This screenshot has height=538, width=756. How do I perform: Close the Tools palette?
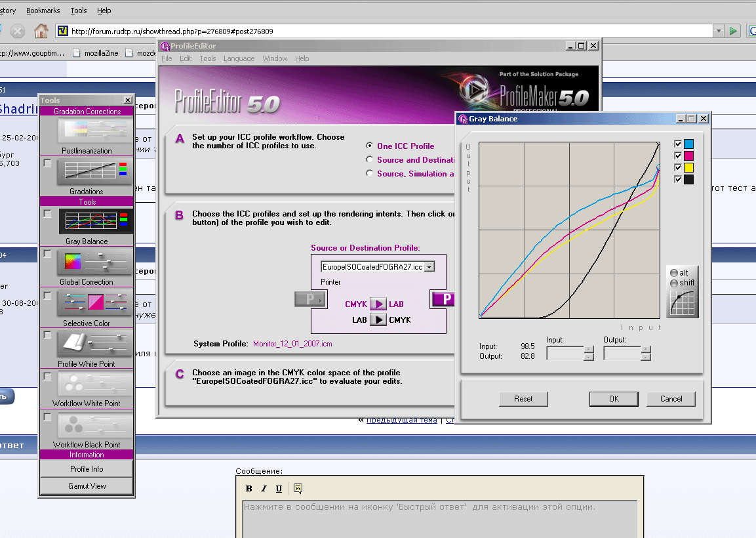click(x=128, y=100)
